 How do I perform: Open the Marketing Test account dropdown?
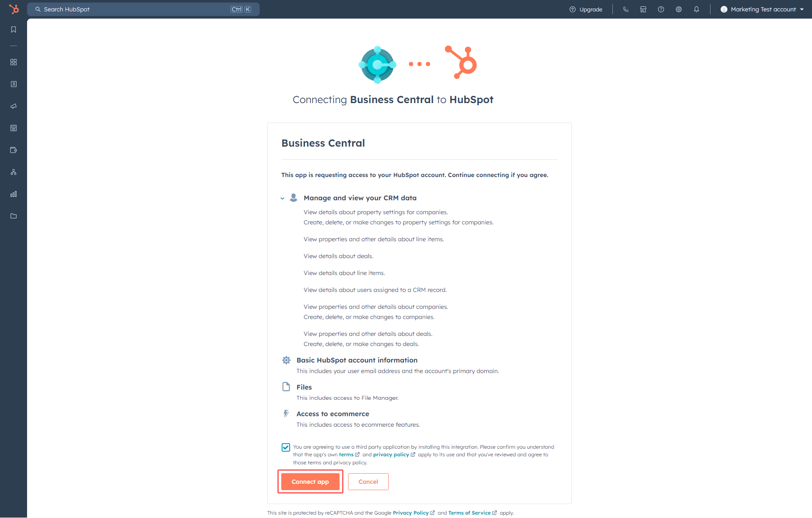point(760,9)
